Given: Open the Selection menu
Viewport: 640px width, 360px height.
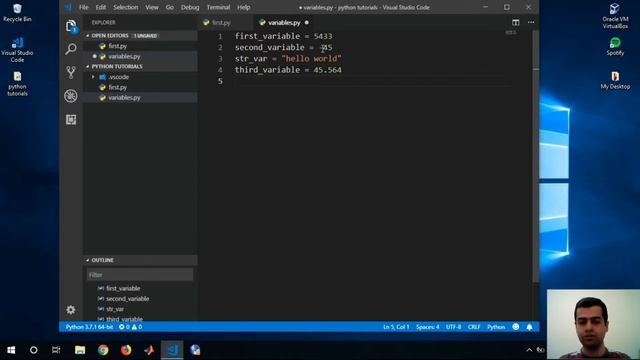Looking at the screenshot, I should pos(126,7).
